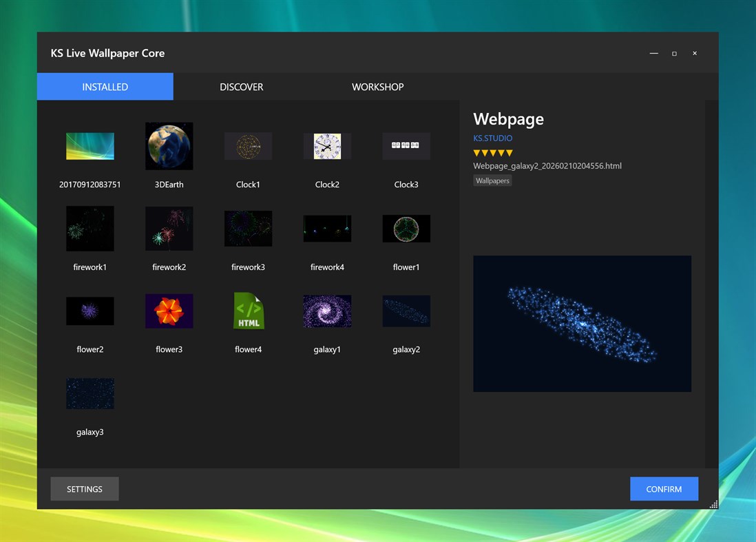Image resolution: width=756 pixels, height=542 pixels.
Task: Select the Clock1 wallpaper
Action: tap(248, 146)
